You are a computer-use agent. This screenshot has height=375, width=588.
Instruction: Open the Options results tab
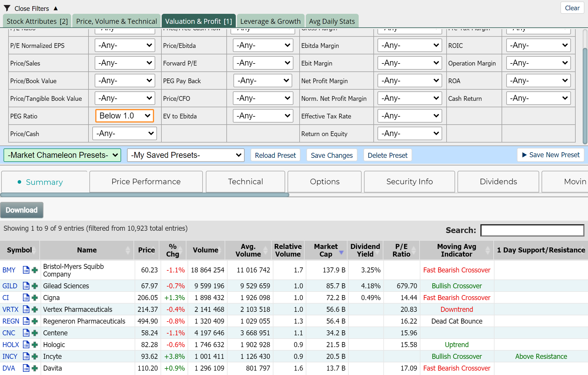(325, 182)
